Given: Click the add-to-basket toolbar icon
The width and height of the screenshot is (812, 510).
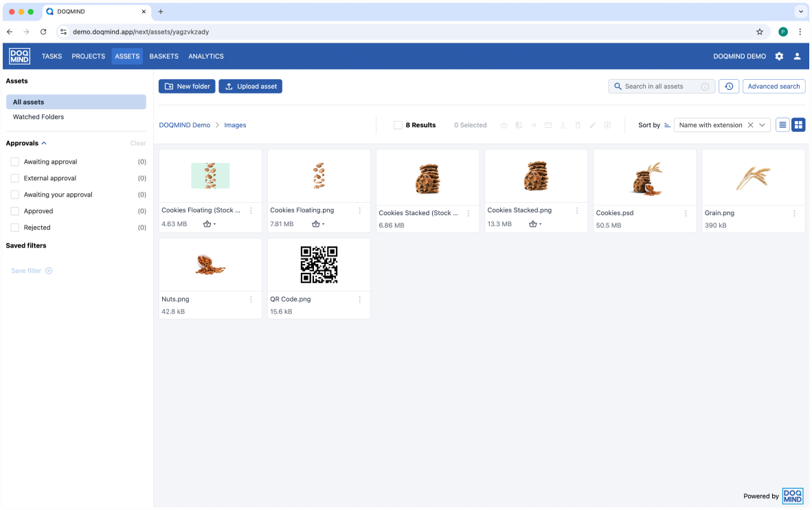Looking at the screenshot, I should click(x=504, y=125).
